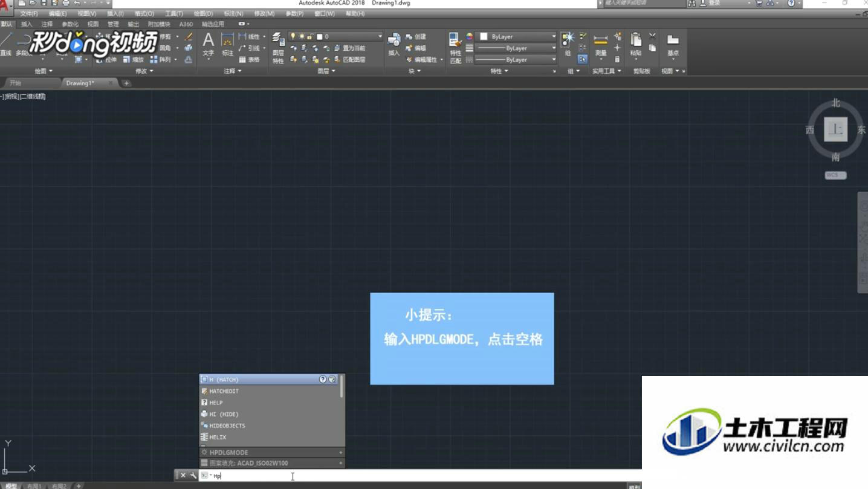Expand 图案填充 ACAD_ISO02W100 suggestion group

click(x=341, y=463)
